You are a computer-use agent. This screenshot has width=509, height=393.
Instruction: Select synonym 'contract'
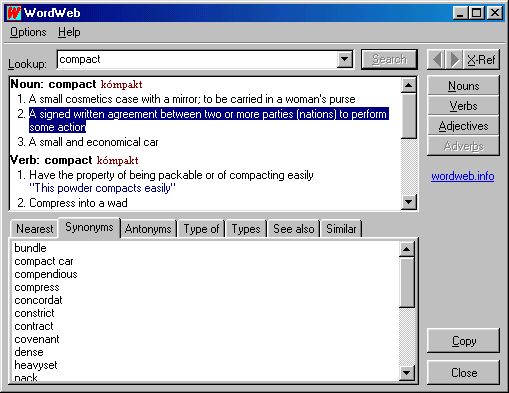tap(34, 326)
